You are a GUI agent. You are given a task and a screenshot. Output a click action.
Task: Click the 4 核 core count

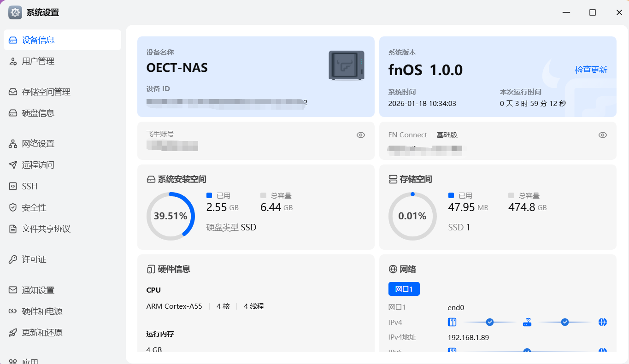pos(223,306)
